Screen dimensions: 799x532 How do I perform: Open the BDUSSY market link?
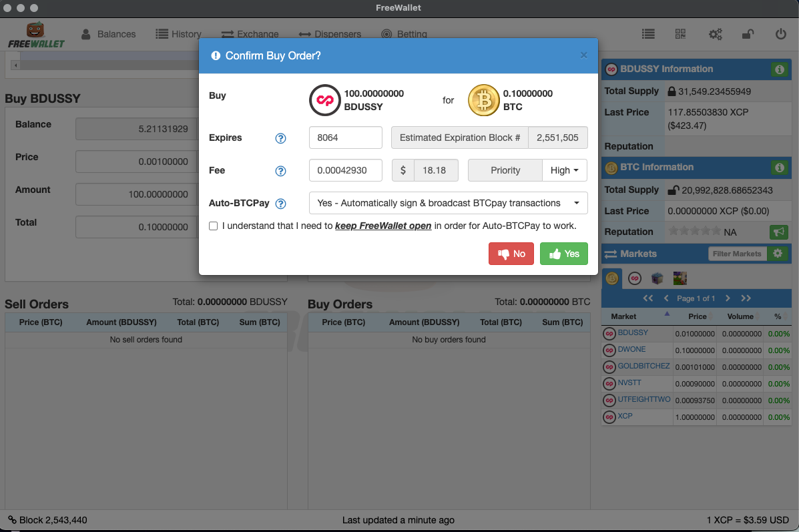point(633,332)
